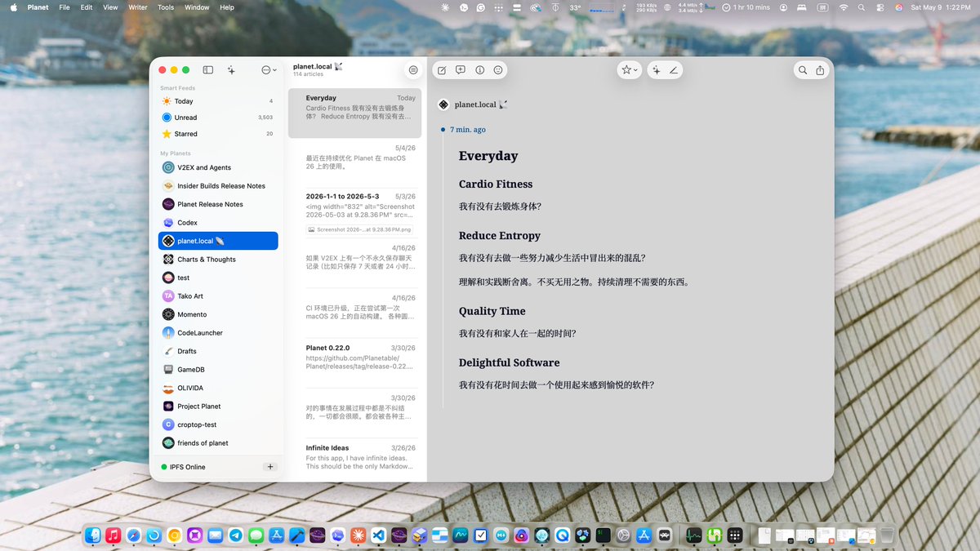The width and height of the screenshot is (980, 551).
Task: Select the croptop-test planet
Action: tap(218, 424)
